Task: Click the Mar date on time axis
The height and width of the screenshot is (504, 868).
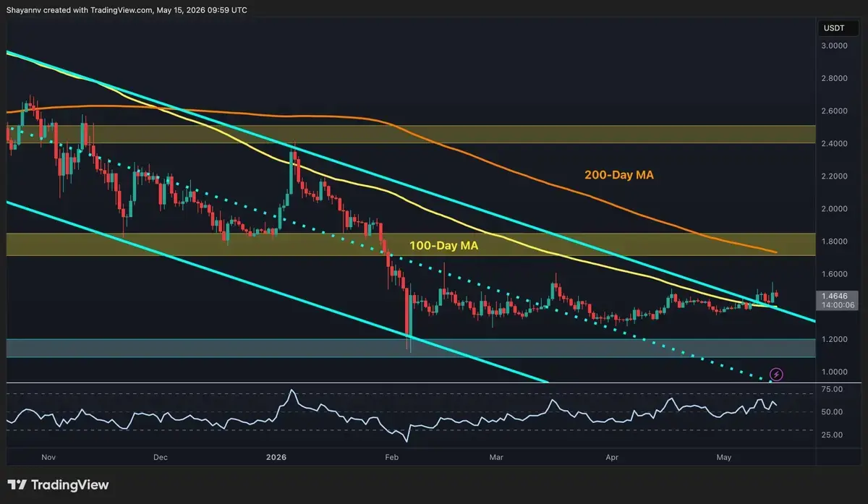Action: pos(496,457)
